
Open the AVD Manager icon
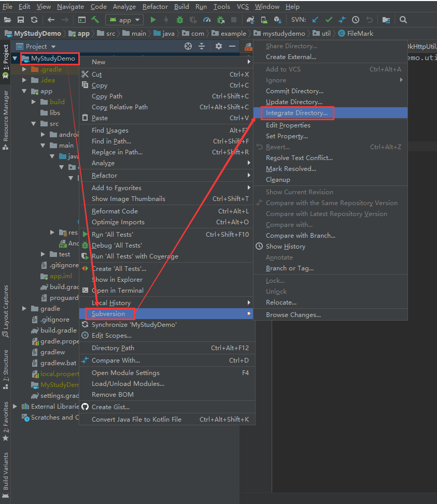(x=264, y=20)
